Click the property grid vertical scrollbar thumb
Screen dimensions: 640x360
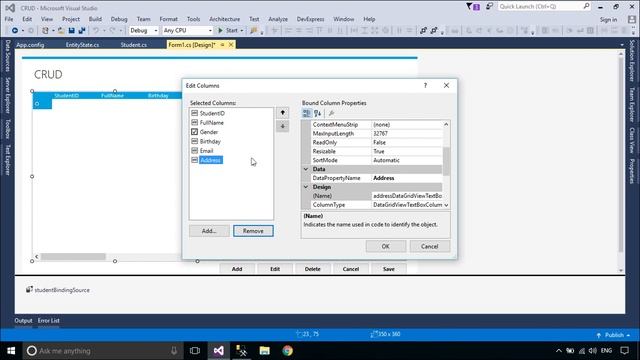446,161
